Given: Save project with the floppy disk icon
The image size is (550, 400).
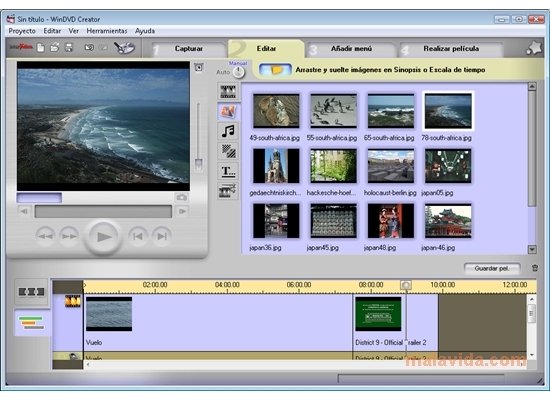Looking at the screenshot, I should coord(69,47).
